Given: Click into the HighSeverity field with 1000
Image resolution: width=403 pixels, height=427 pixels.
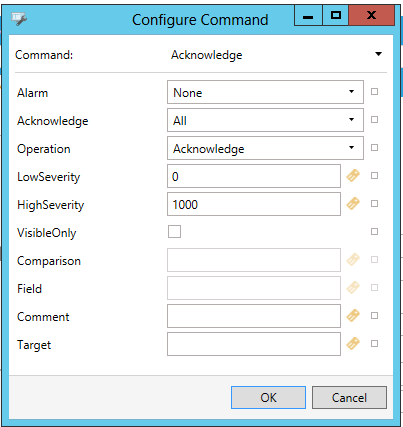Looking at the screenshot, I should pos(254,204).
